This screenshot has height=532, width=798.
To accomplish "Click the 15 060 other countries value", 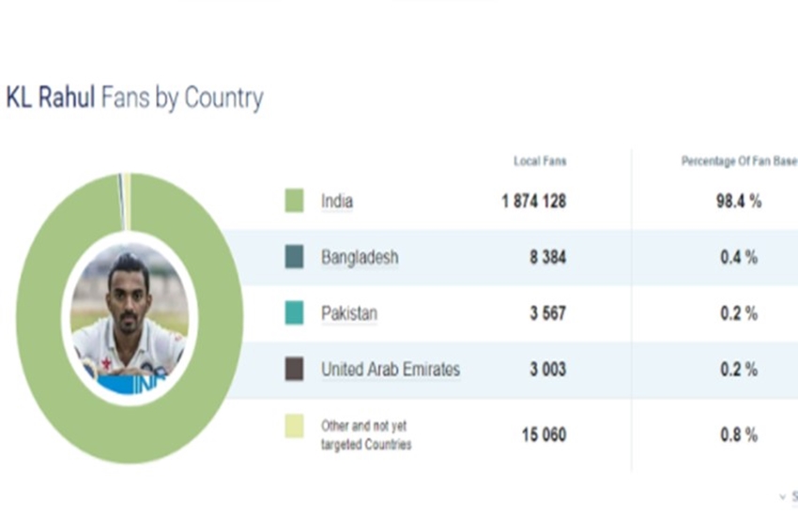I will [x=544, y=434].
